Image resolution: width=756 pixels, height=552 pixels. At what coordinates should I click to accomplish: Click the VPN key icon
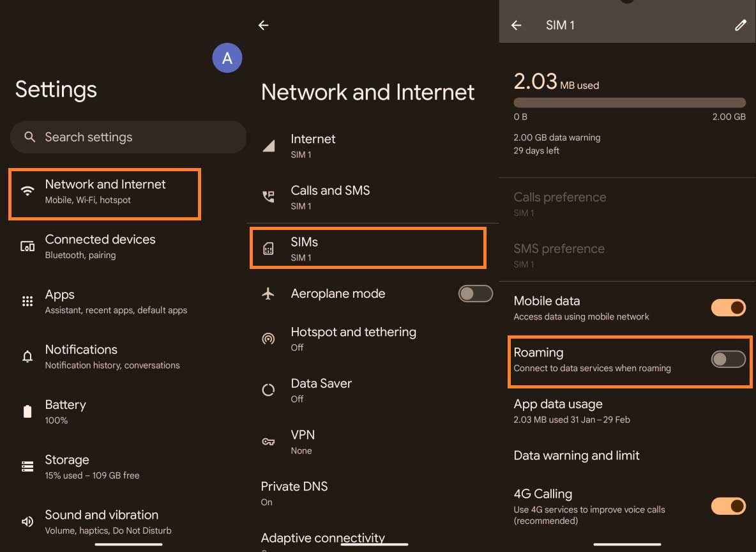click(x=268, y=442)
